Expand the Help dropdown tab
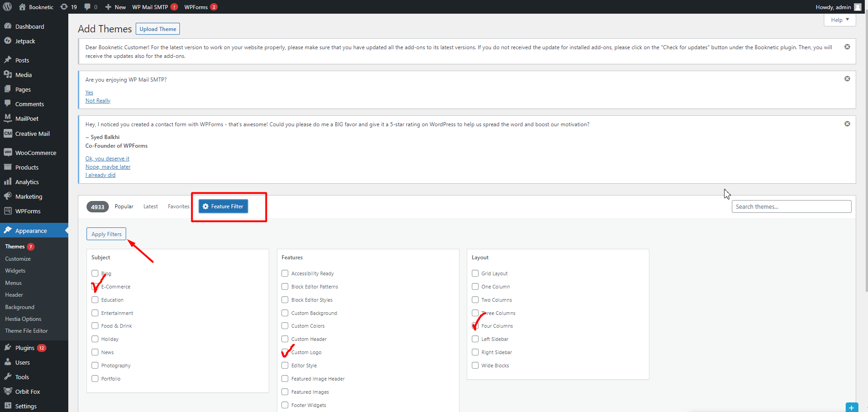 [840, 20]
